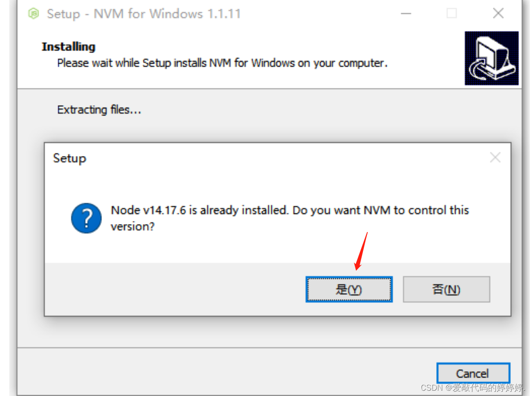Click the pixelated PC graphic at top right

(x=491, y=58)
